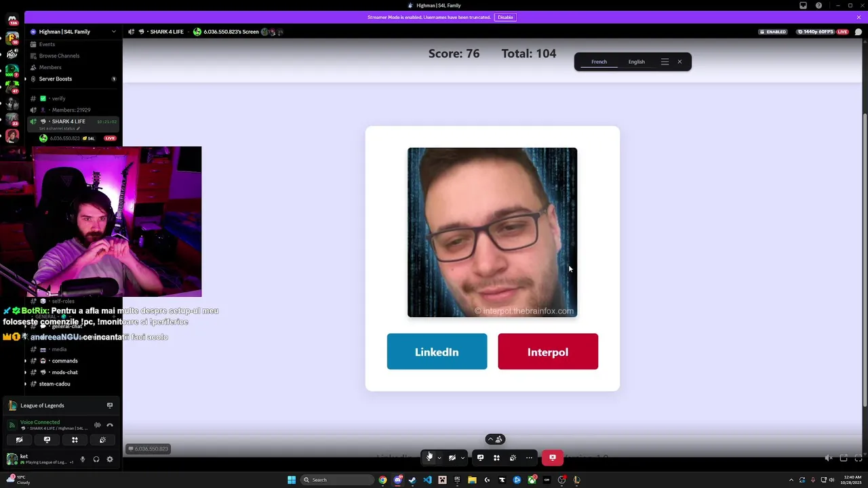Open more options ellipsis in control bar
This screenshot has width=868, height=488.
[x=529, y=457]
